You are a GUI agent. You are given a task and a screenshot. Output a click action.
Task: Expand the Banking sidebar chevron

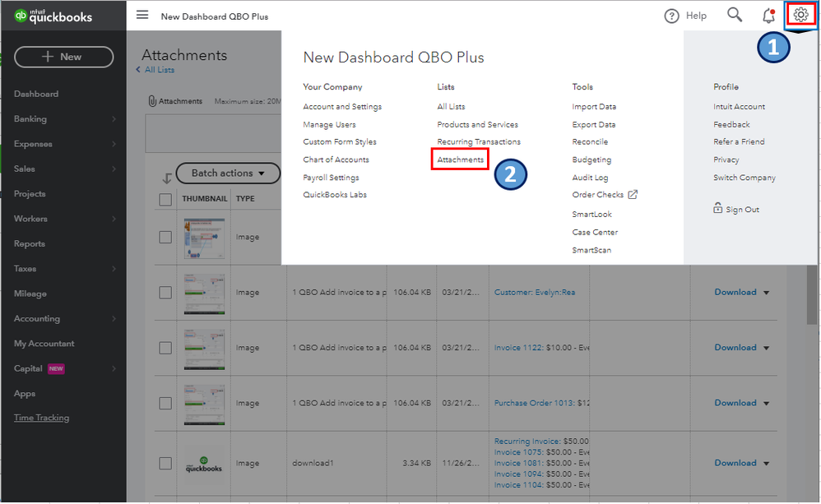click(114, 118)
